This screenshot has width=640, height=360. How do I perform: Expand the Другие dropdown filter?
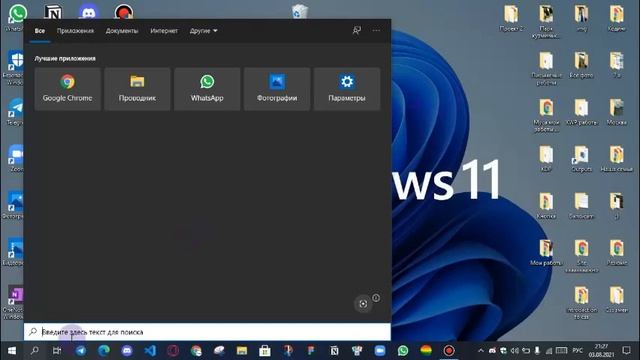pos(203,31)
